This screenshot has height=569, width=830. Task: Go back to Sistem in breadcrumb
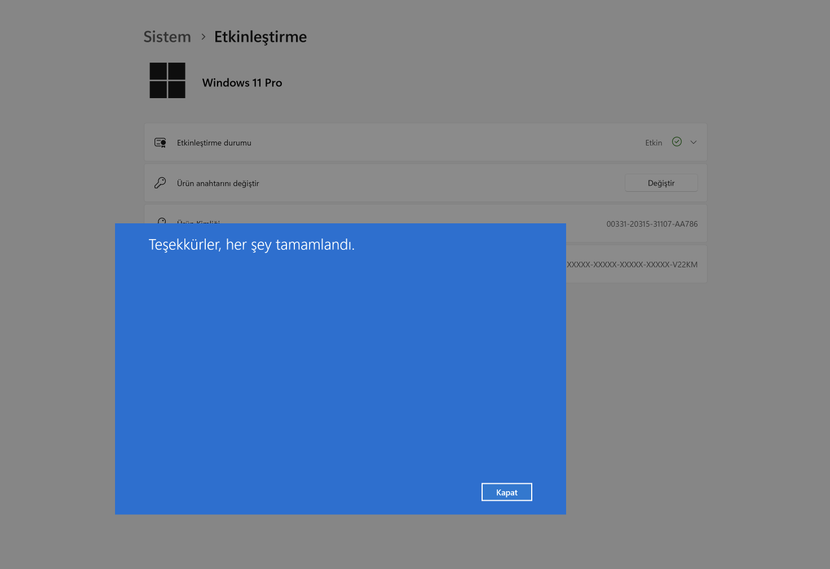(x=167, y=37)
